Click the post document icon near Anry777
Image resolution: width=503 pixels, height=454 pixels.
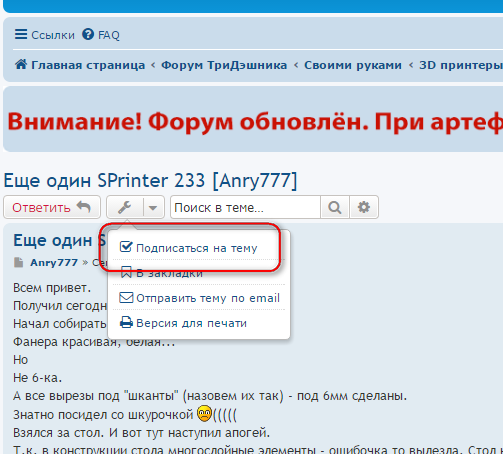click(x=19, y=263)
